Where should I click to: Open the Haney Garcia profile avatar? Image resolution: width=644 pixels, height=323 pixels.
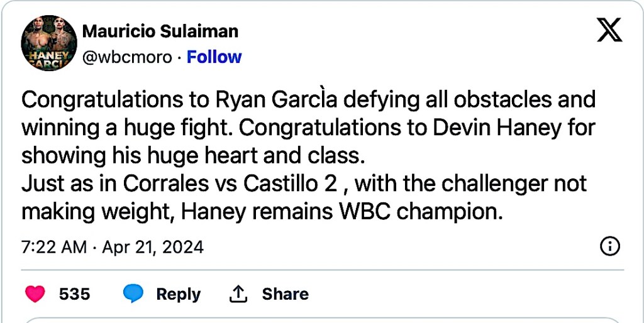tap(49, 43)
